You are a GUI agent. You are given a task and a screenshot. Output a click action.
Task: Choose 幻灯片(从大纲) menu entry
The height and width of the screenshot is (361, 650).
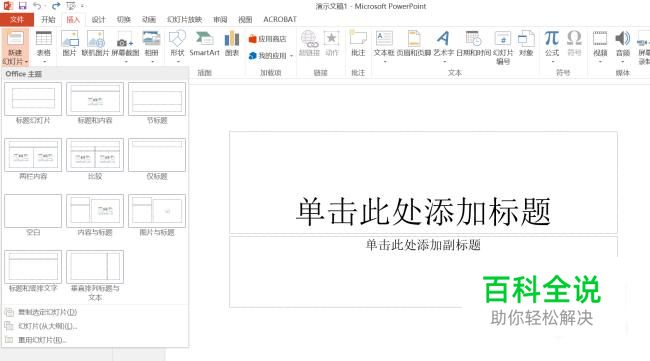click(95, 326)
